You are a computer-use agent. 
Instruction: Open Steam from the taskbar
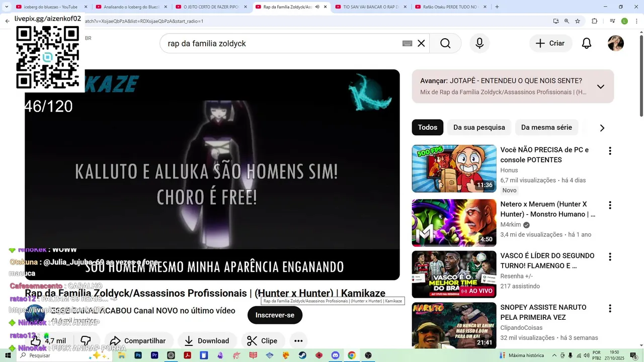(302, 355)
